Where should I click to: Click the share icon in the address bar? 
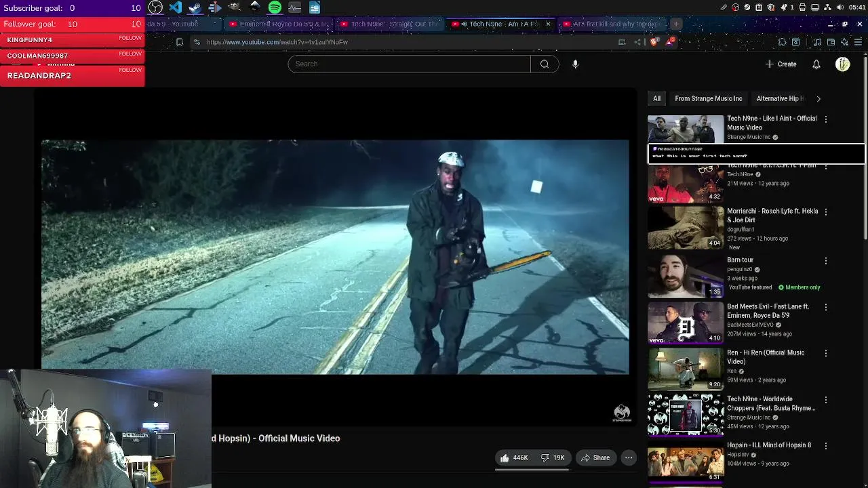(637, 42)
